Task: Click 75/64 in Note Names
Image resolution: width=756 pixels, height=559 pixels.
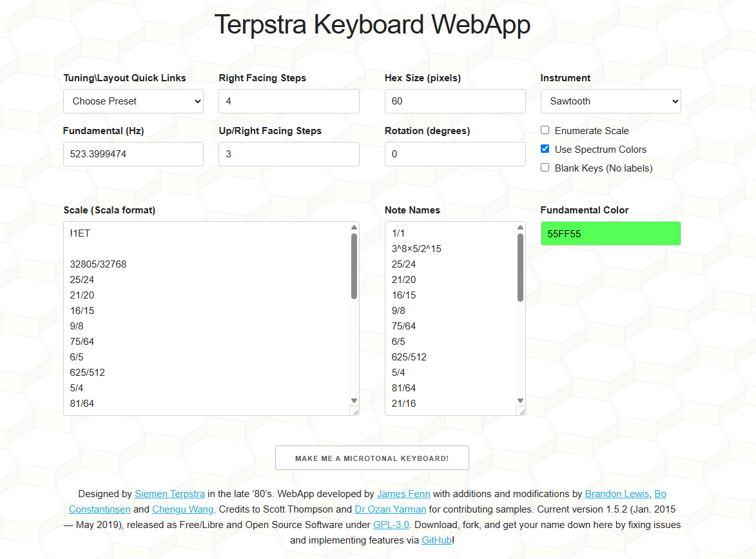Action: pyautogui.click(x=403, y=326)
